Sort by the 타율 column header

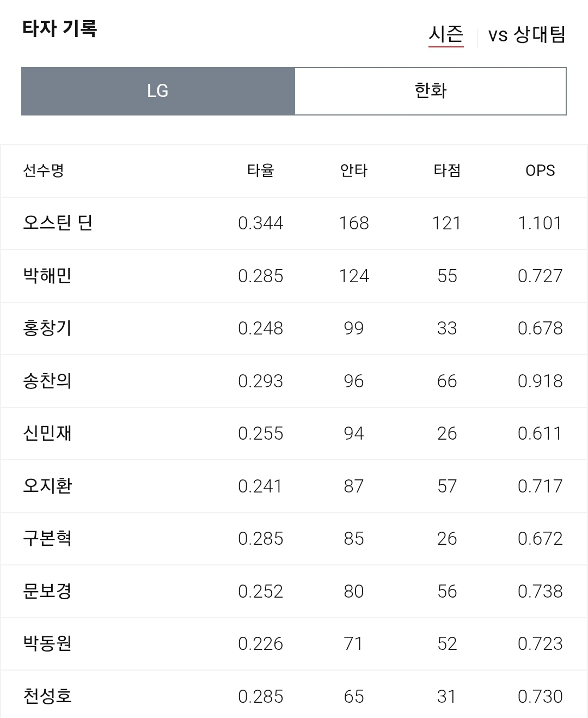260,171
